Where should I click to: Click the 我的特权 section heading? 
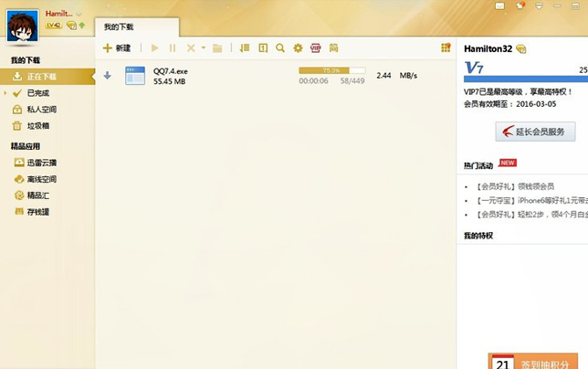point(478,236)
